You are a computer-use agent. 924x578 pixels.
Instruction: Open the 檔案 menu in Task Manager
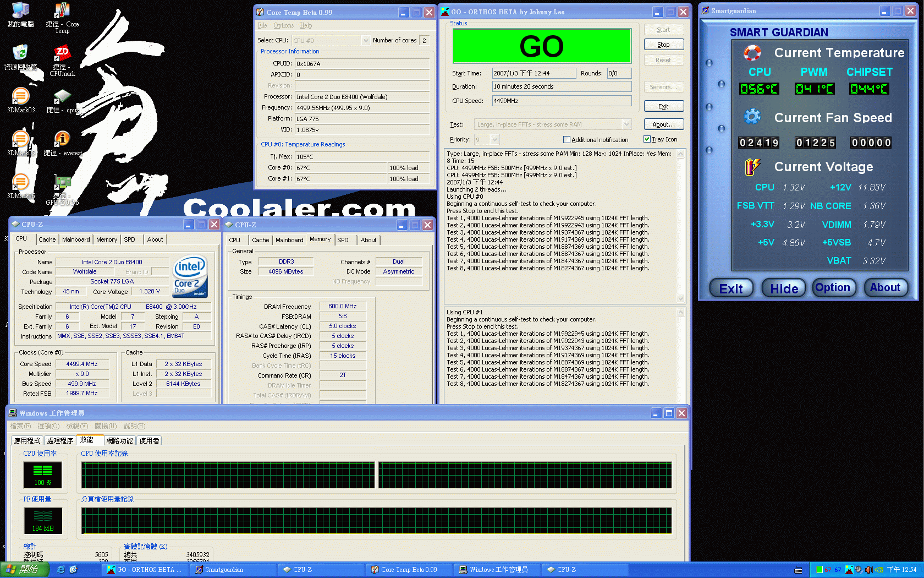click(20, 426)
